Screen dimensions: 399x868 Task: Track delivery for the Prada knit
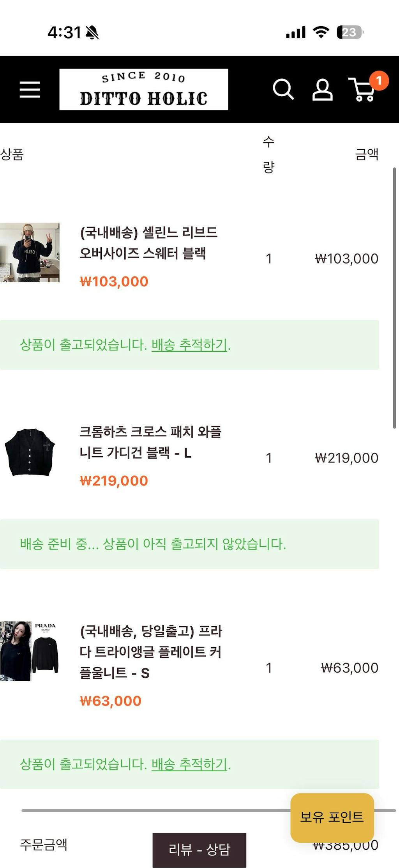(189, 764)
